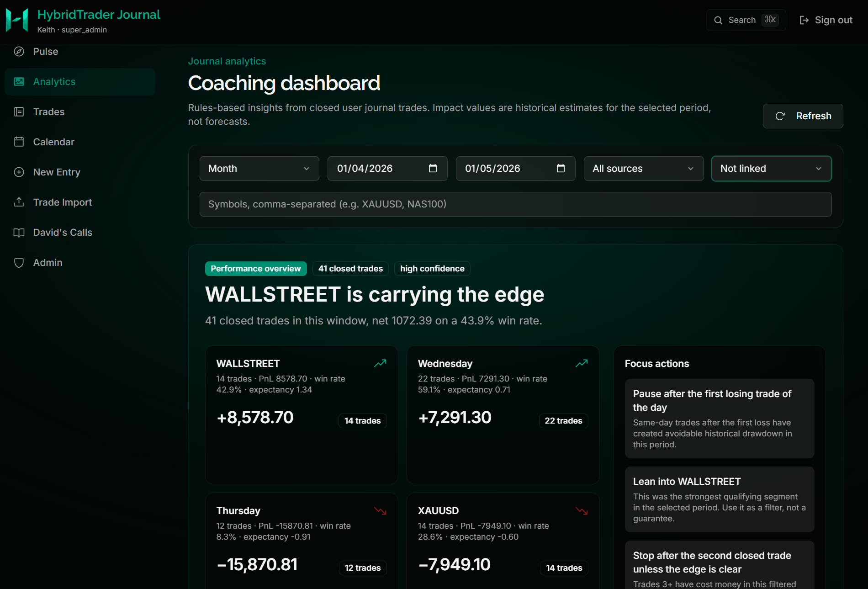The height and width of the screenshot is (589, 868).
Task: Click the Performance overview badge
Action: tap(256, 269)
